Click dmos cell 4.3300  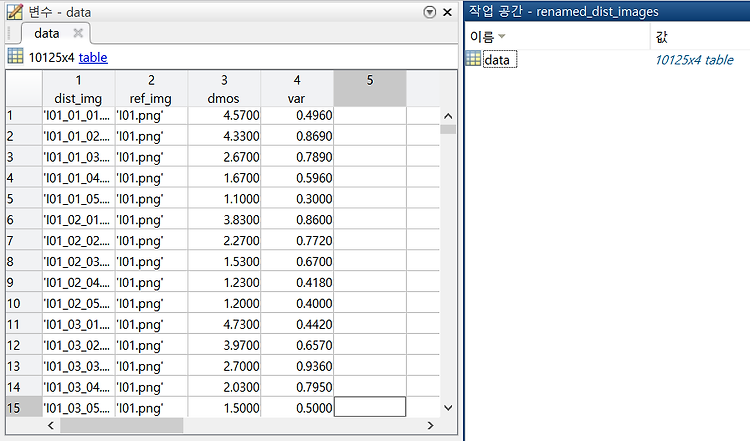tap(224, 136)
